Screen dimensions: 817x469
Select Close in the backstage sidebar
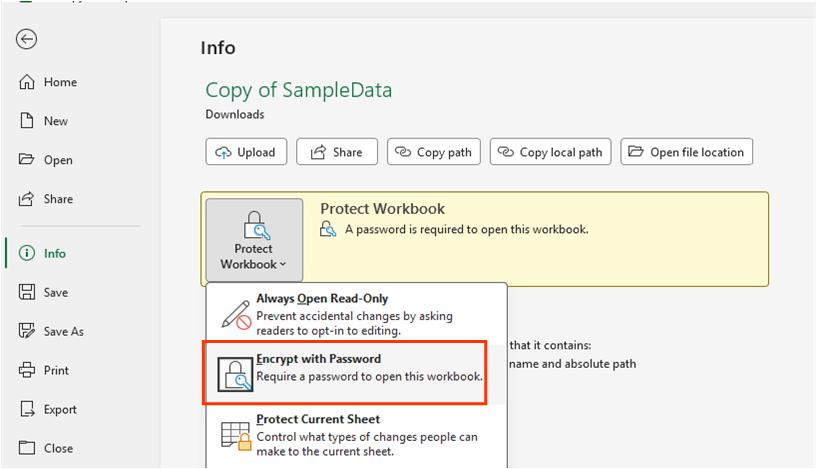coord(58,448)
